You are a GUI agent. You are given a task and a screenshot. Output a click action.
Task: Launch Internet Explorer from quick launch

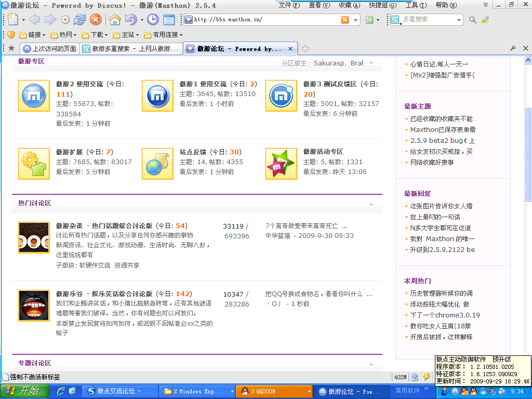click(x=61, y=391)
